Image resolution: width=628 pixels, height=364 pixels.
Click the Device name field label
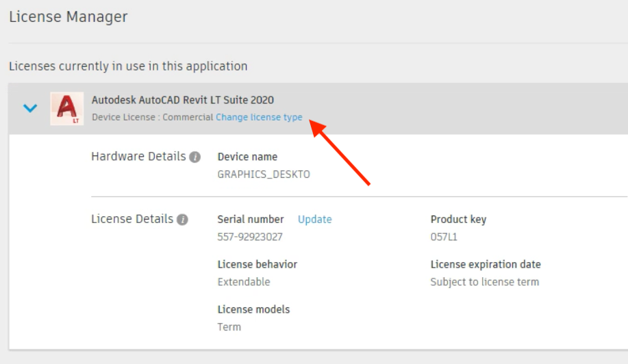pos(247,157)
